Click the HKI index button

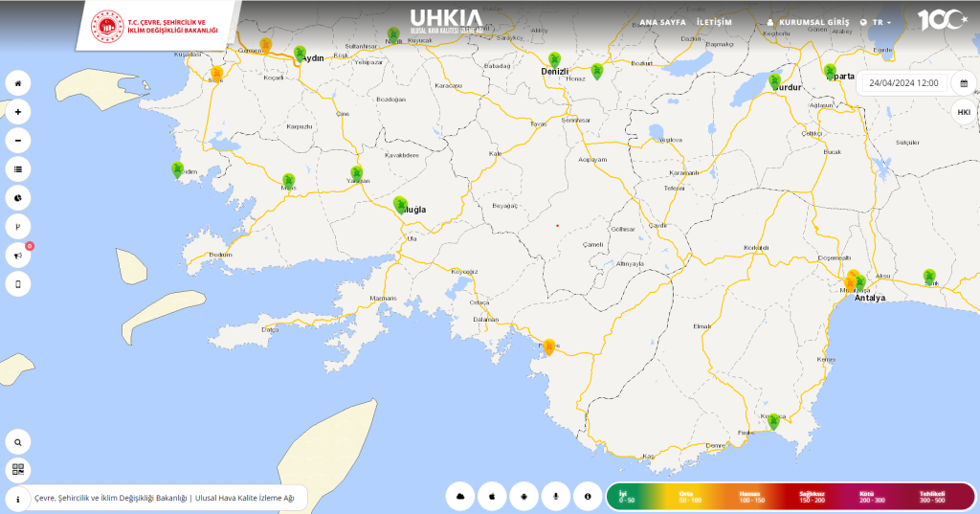pyautogui.click(x=964, y=112)
